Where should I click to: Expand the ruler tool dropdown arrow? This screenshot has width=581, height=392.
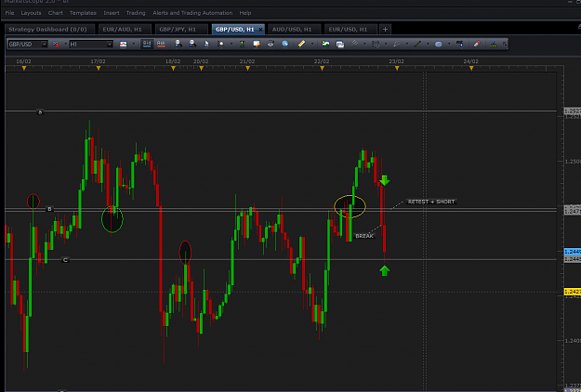point(312,44)
